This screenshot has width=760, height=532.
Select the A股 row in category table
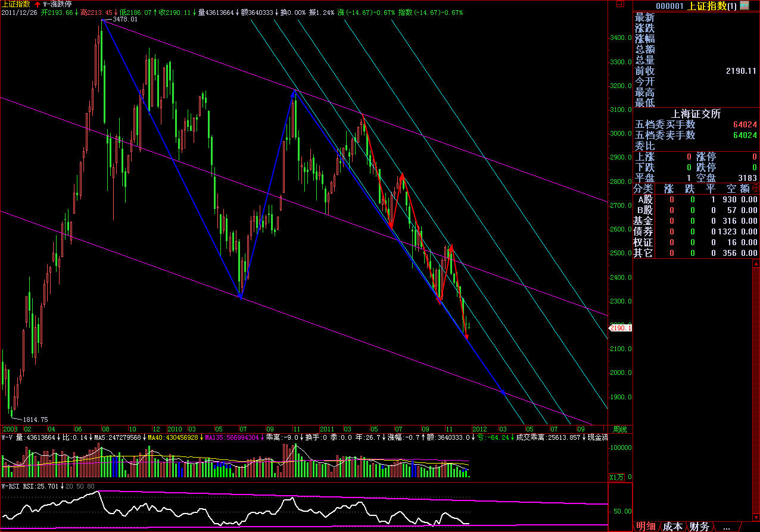[644, 199]
